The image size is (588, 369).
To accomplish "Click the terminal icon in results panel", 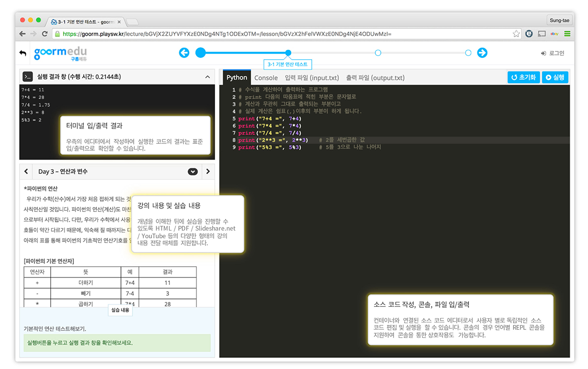I will pyautogui.click(x=28, y=77).
